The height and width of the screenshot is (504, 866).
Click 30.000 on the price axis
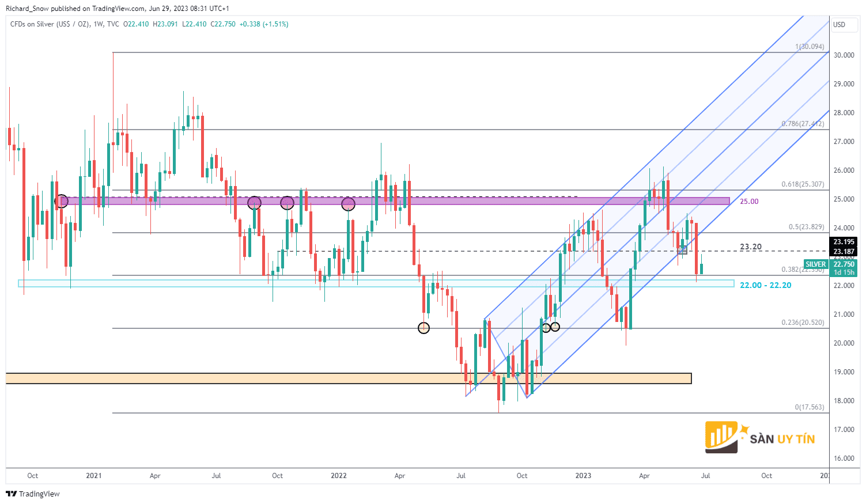click(x=844, y=55)
